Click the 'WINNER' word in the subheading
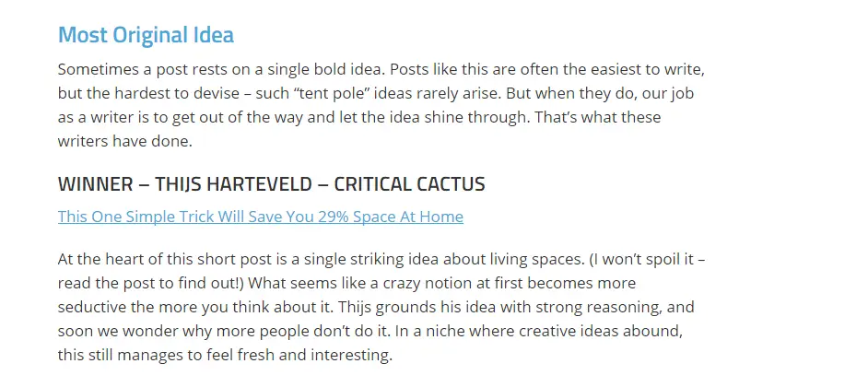The image size is (868, 387). click(95, 183)
